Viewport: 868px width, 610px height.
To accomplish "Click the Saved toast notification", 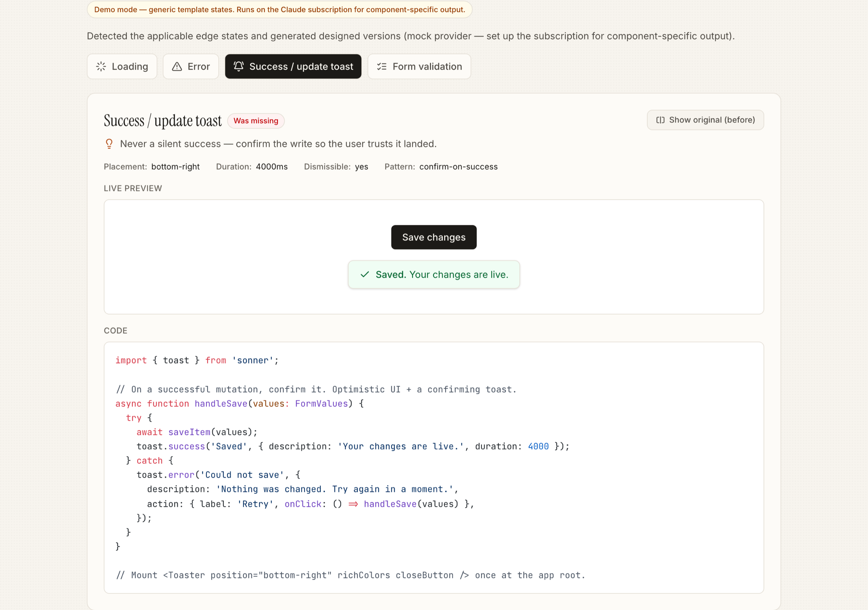I will (434, 274).
